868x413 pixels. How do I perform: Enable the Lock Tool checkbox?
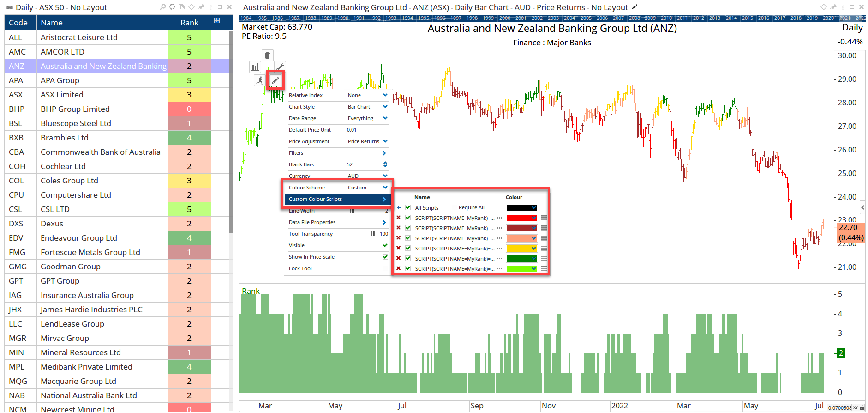pyautogui.click(x=385, y=268)
